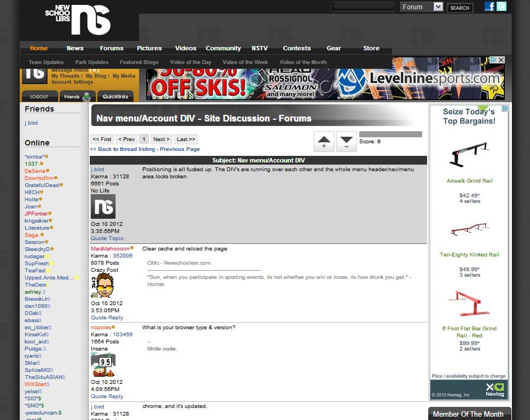
Task: Open the Forums navigation menu
Action: coord(111,48)
